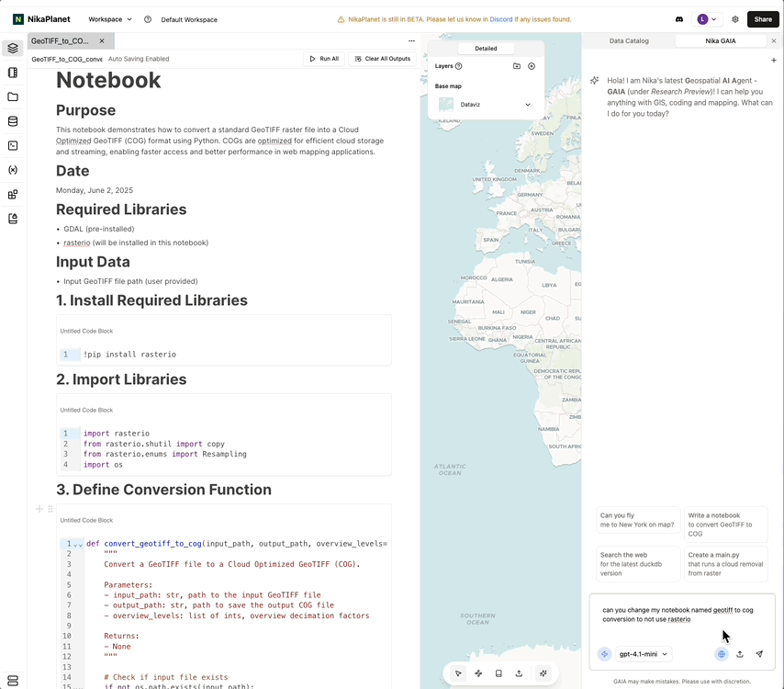Click the 'Default Workspace' label
Viewport: 784px width, 689px height.
point(189,19)
